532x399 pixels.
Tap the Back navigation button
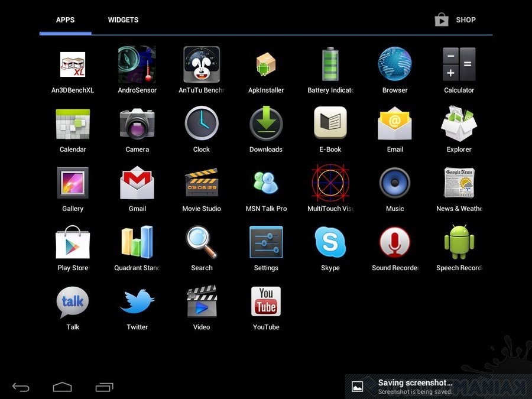[x=21, y=387]
